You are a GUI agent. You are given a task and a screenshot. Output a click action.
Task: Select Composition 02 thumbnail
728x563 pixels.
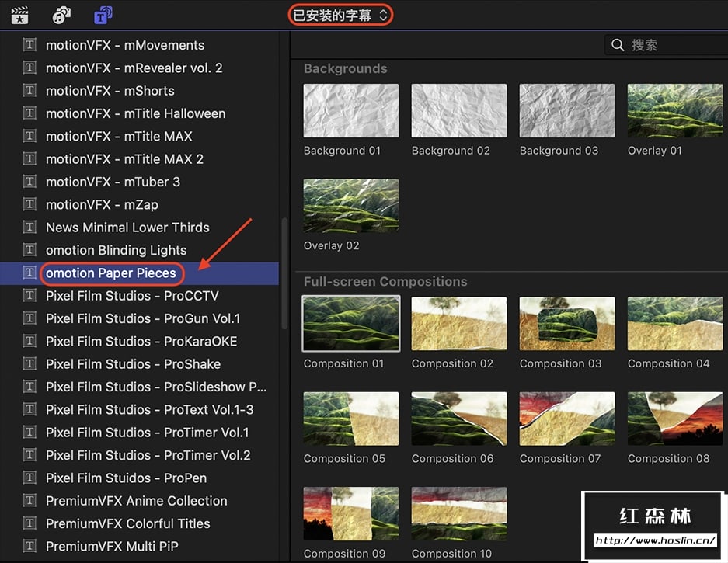pos(459,324)
